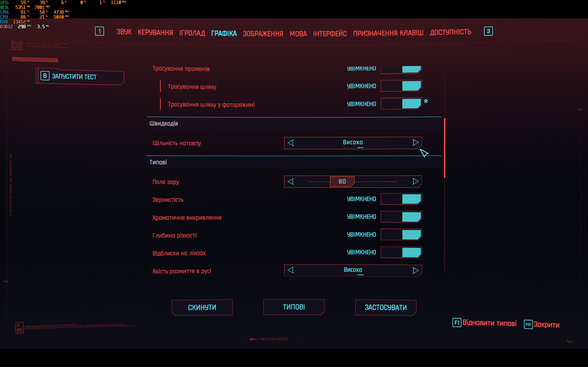Click the Поле зору slider handle at 80

(x=342, y=182)
